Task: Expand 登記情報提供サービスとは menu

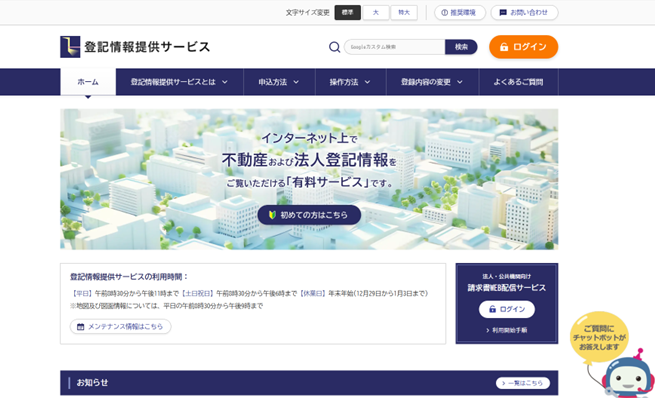Action: (179, 82)
